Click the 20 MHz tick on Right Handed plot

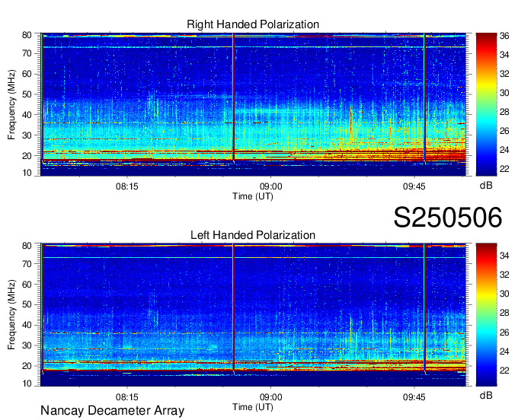tap(27, 156)
